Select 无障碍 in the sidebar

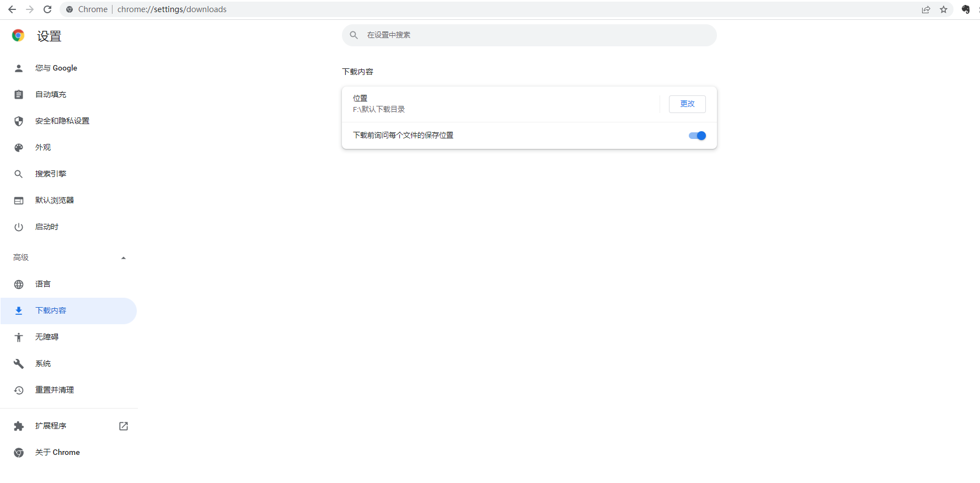click(47, 337)
